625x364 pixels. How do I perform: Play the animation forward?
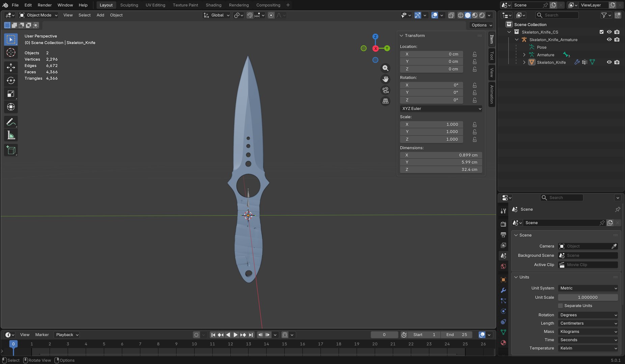pyautogui.click(x=236, y=335)
